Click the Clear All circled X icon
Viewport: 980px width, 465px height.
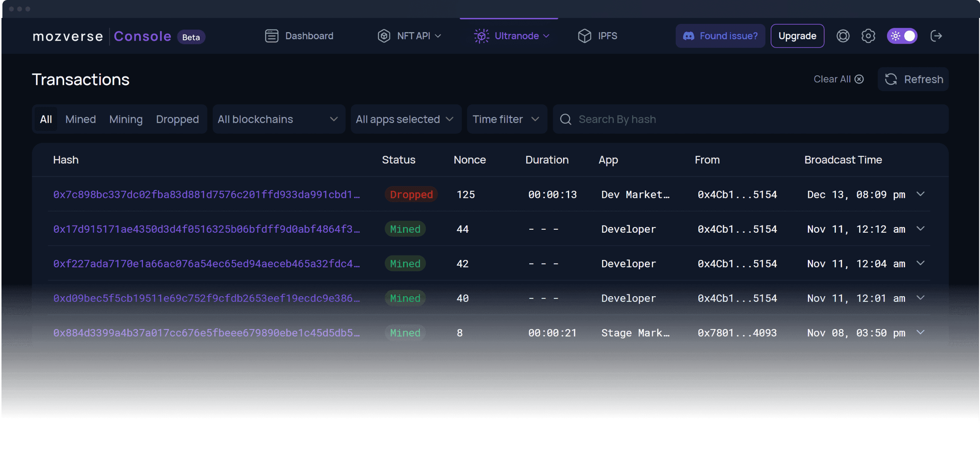(x=859, y=79)
